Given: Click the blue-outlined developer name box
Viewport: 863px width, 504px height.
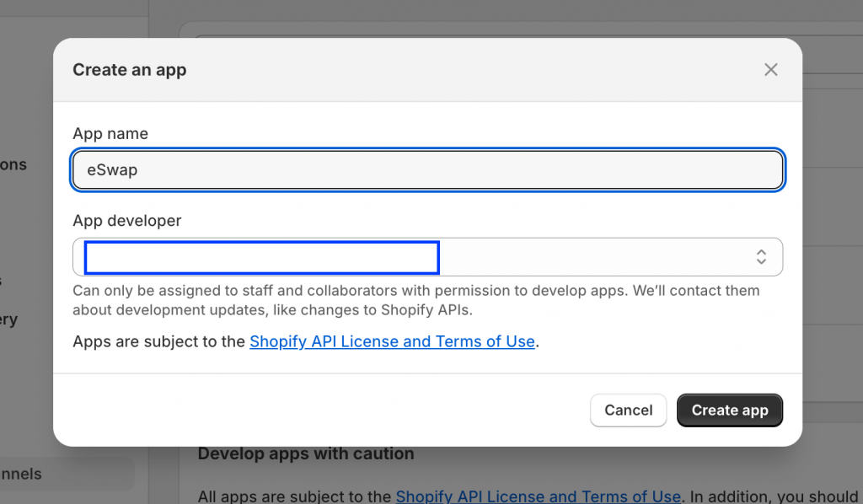Looking at the screenshot, I should (x=261, y=257).
